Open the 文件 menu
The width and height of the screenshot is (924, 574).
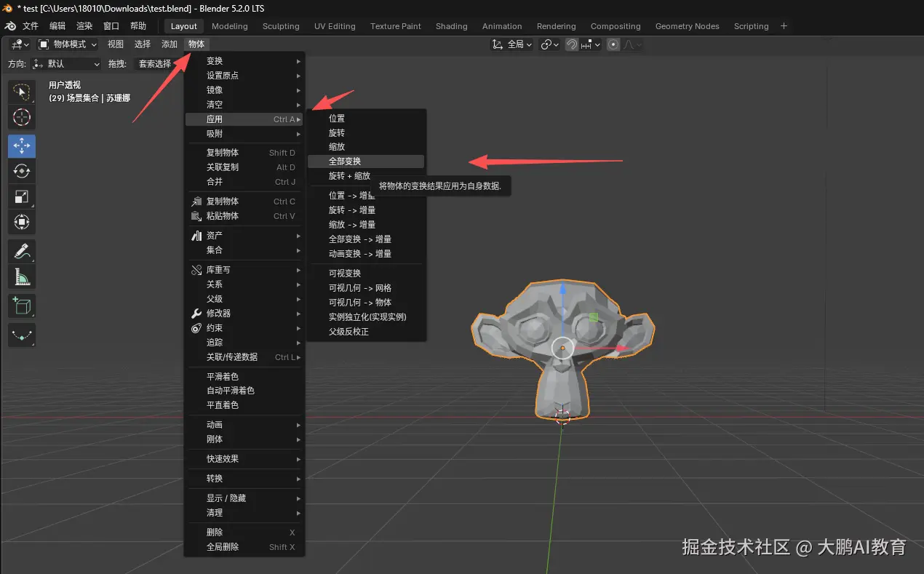pyautogui.click(x=31, y=26)
